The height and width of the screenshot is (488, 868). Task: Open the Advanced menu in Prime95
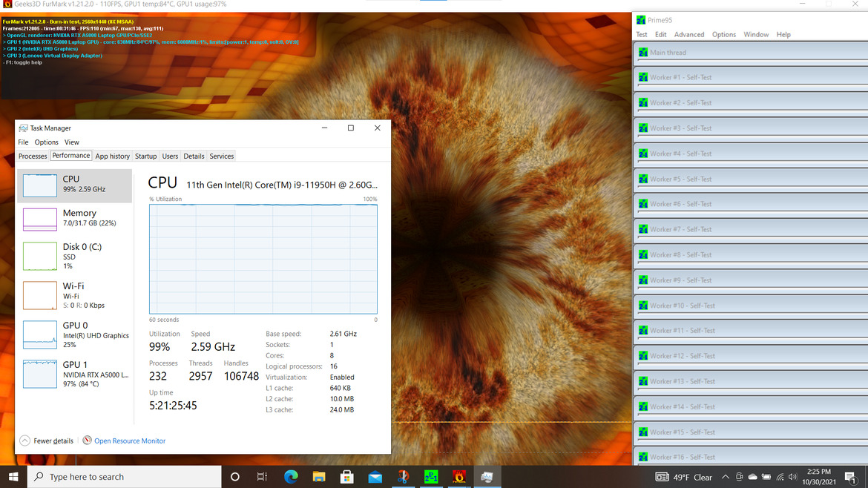(689, 34)
